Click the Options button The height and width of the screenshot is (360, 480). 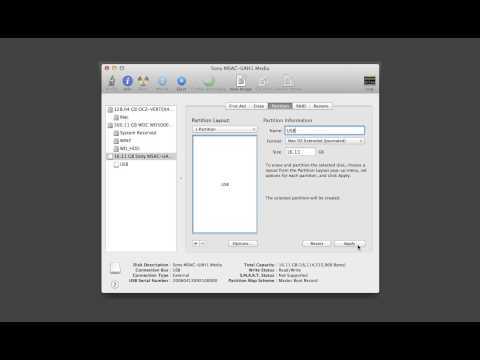[243, 244]
